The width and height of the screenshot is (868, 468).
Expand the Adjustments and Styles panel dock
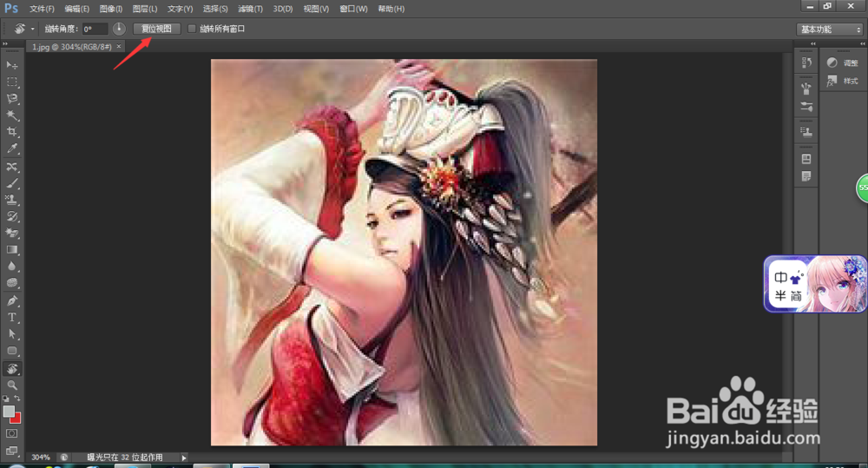862,43
